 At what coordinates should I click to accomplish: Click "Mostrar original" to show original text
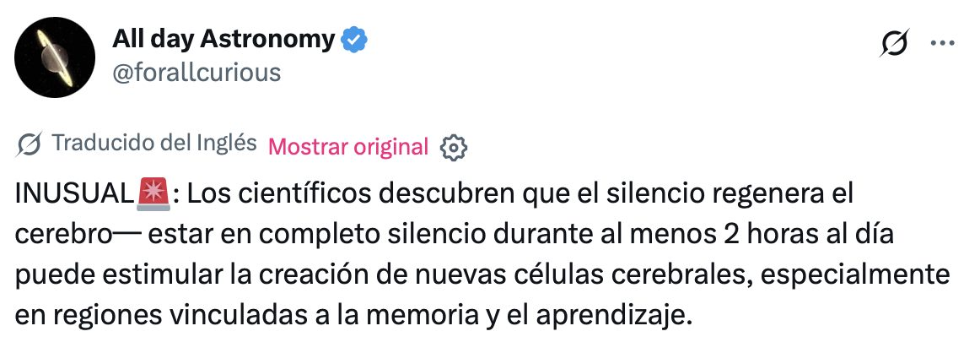(x=347, y=146)
